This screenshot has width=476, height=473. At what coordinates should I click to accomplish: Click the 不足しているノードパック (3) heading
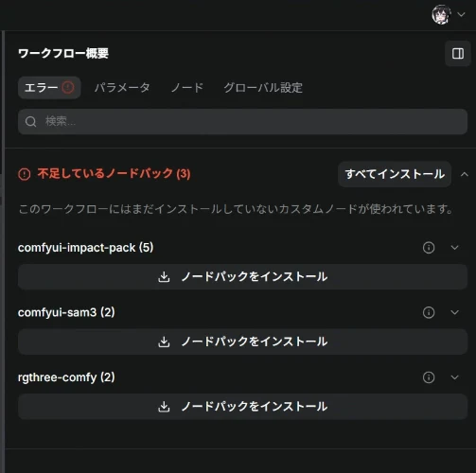tap(114, 173)
